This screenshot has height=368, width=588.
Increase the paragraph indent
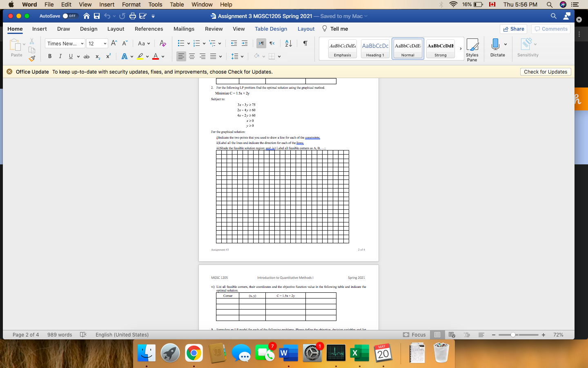tap(244, 43)
